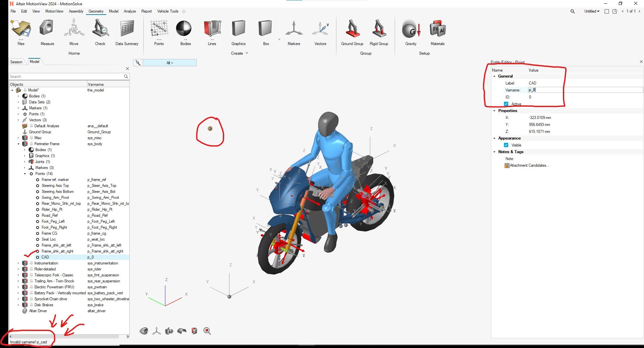Open the Graphics tool
Screen dimensions: 644x348
pyautogui.click(x=238, y=32)
